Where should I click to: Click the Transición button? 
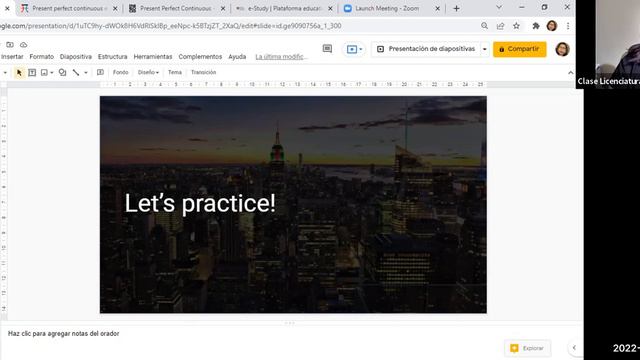[203, 72]
